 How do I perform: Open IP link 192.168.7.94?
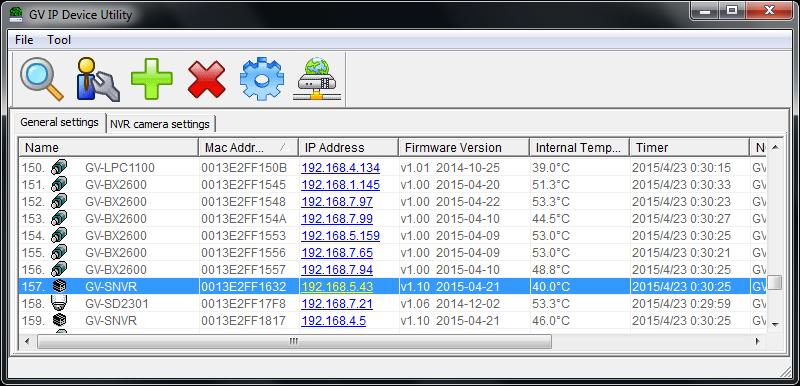tap(337, 270)
